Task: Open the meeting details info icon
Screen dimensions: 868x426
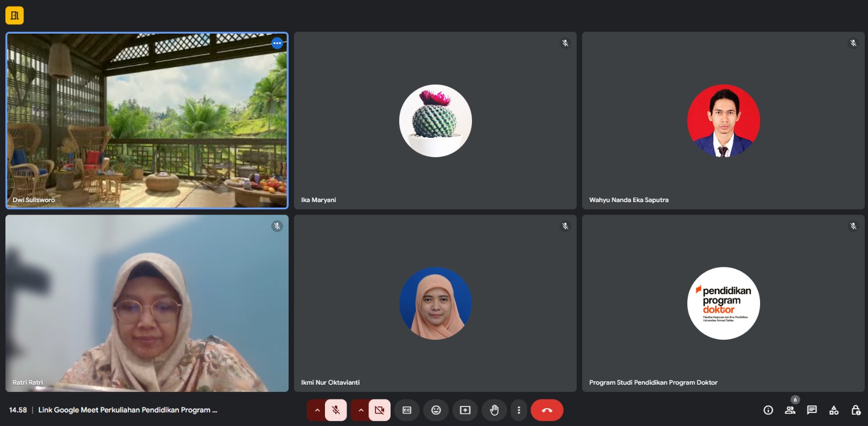Action: (x=768, y=410)
